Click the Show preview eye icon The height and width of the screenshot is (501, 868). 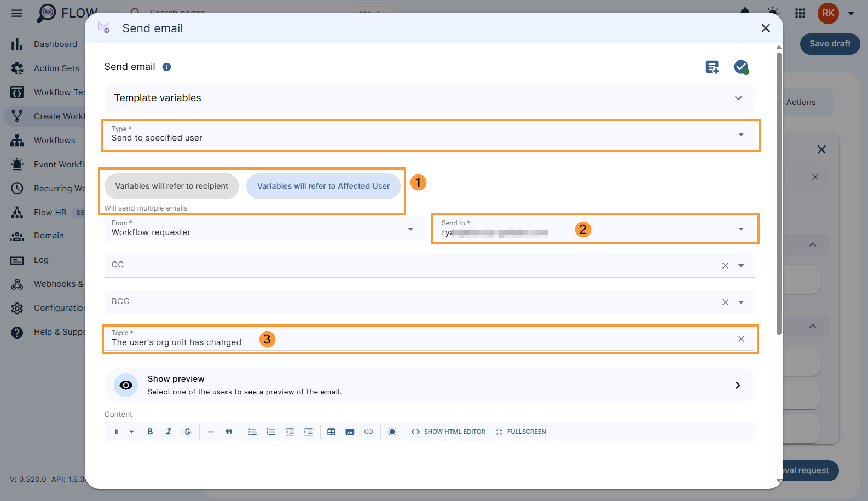point(126,385)
